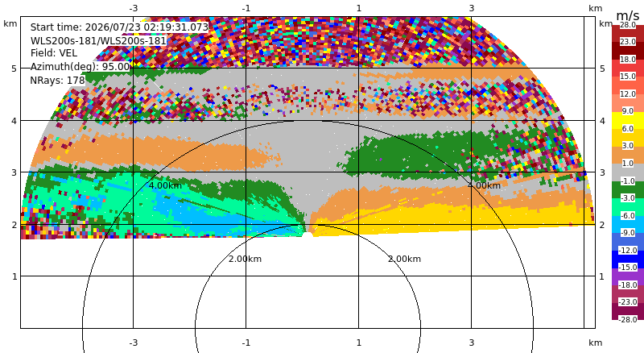
Task: Click the left axis tick label 5
Action: (14, 69)
